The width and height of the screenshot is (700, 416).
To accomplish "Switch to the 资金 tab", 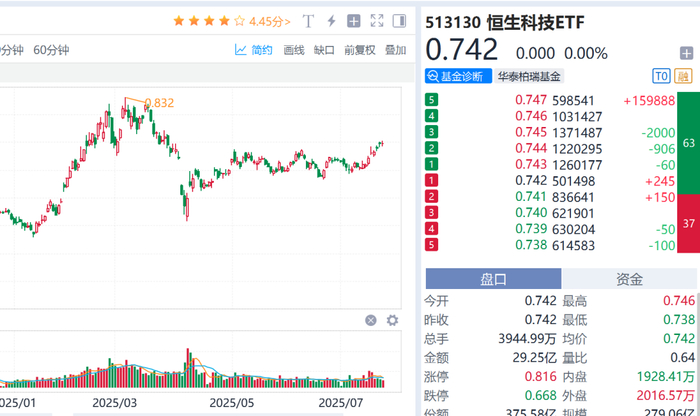I will tap(629, 279).
